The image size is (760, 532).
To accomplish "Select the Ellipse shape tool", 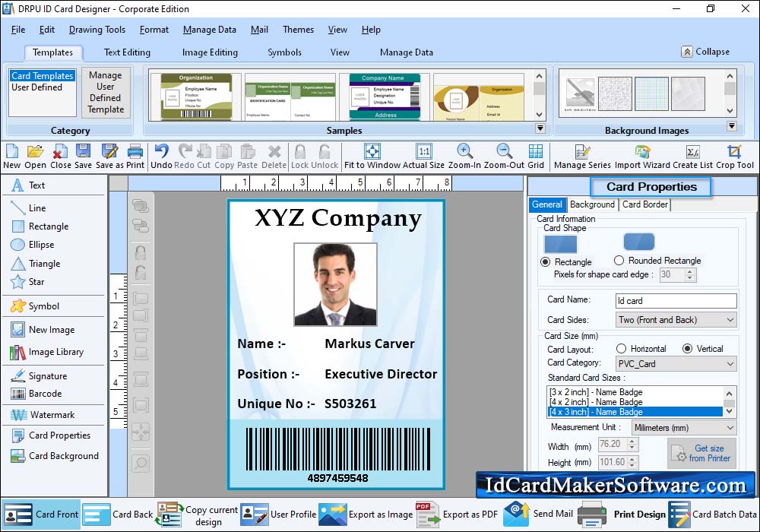I will 33,245.
